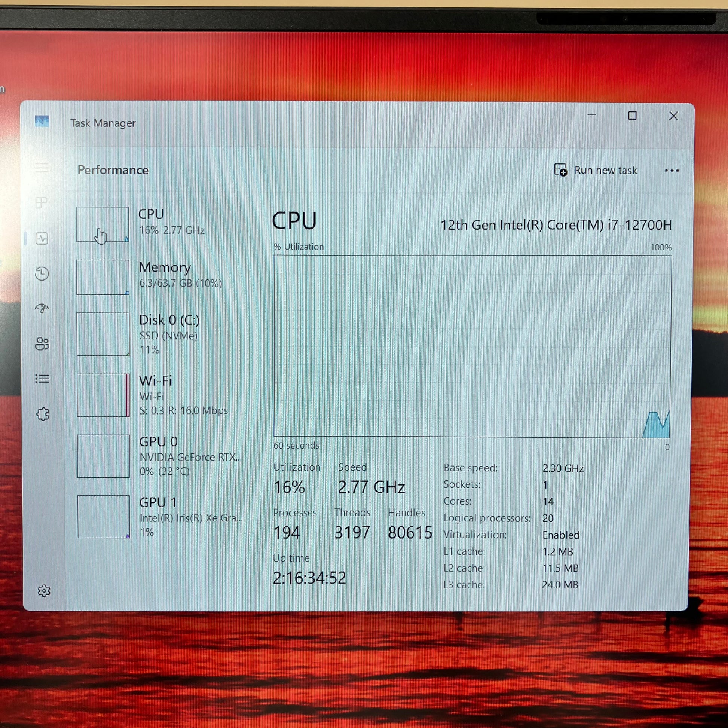
Task: Click the Task Manager title icon
Action: [x=42, y=121]
